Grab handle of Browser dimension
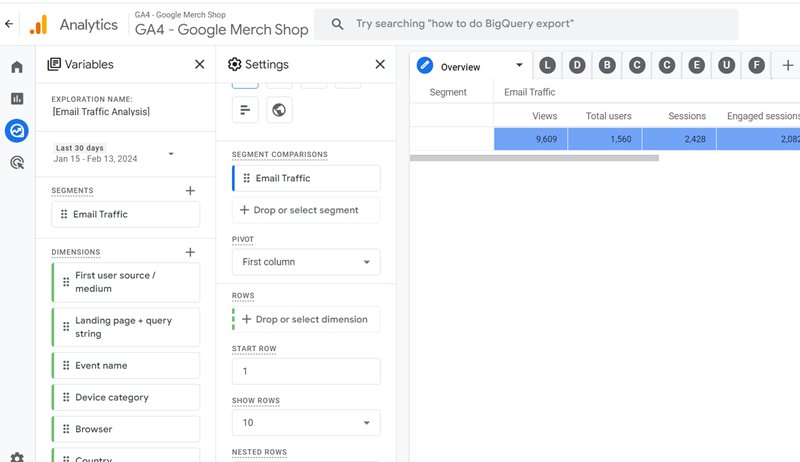This screenshot has width=800, height=462. (x=66, y=429)
